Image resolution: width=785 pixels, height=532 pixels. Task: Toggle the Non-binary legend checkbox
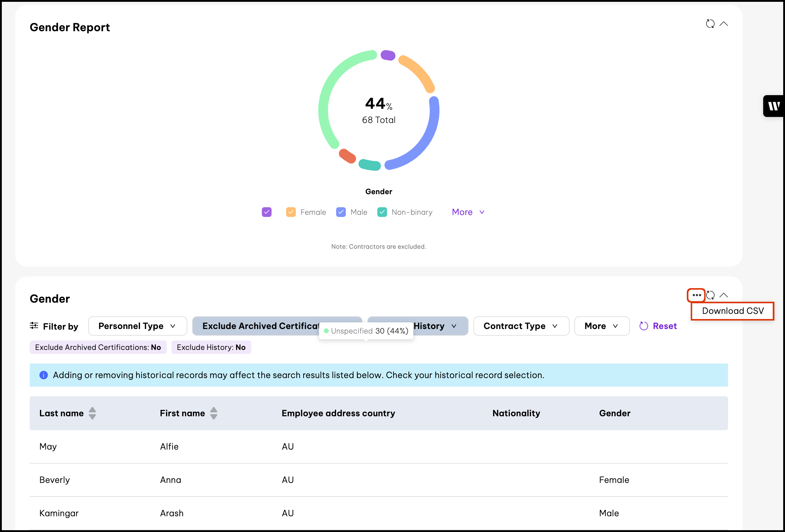[x=382, y=212]
